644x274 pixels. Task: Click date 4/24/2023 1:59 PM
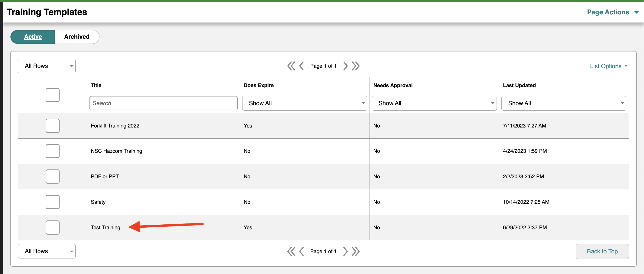click(525, 151)
